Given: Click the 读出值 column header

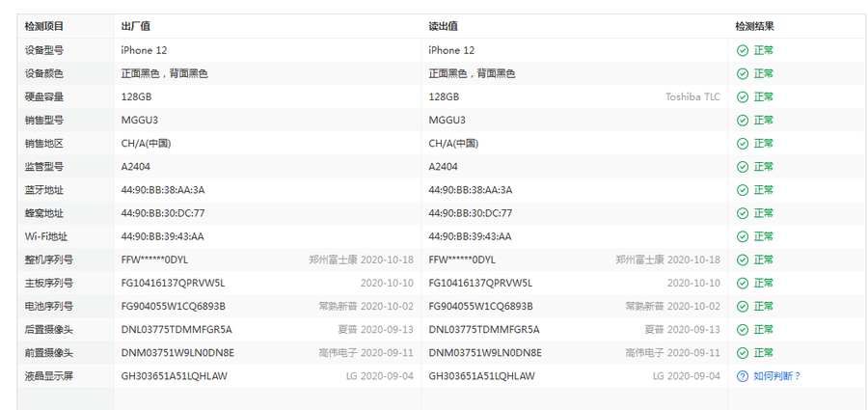Looking at the screenshot, I should coord(443,26).
